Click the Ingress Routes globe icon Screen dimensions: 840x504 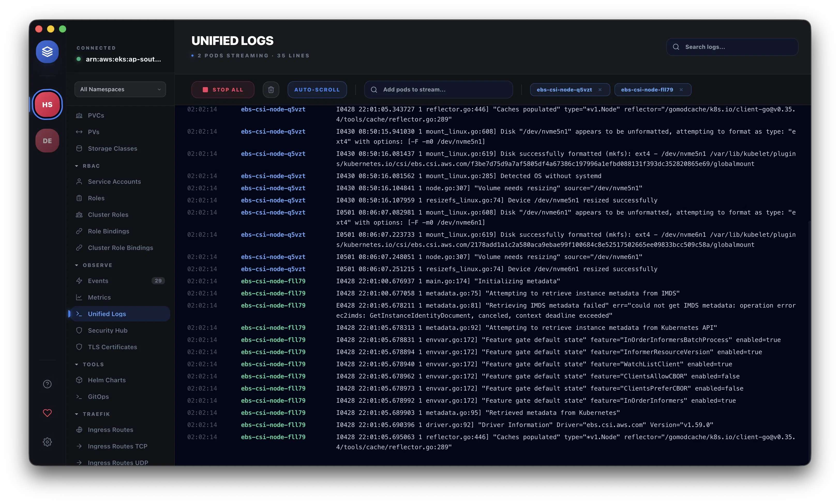pos(79,430)
